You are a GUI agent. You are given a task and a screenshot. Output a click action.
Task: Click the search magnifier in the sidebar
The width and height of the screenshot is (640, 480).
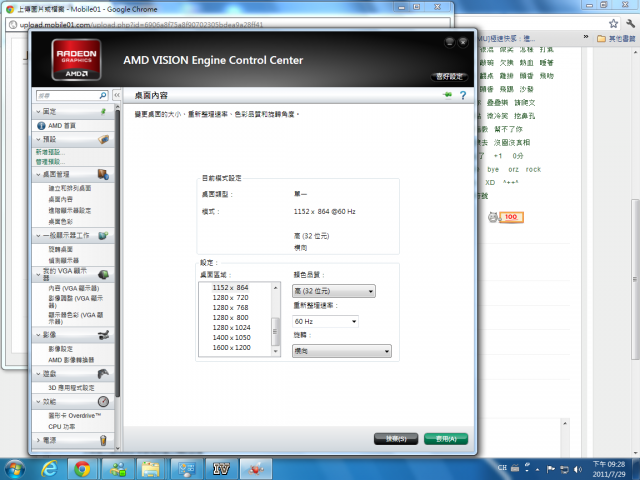[103, 95]
